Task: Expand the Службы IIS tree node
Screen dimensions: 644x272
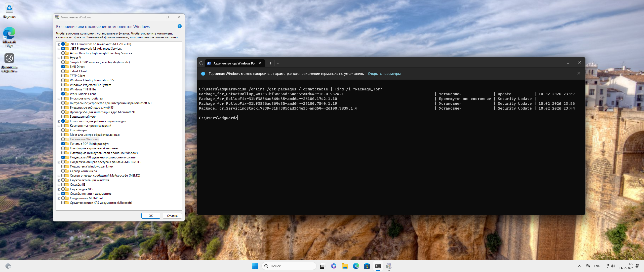Action: [59, 185]
